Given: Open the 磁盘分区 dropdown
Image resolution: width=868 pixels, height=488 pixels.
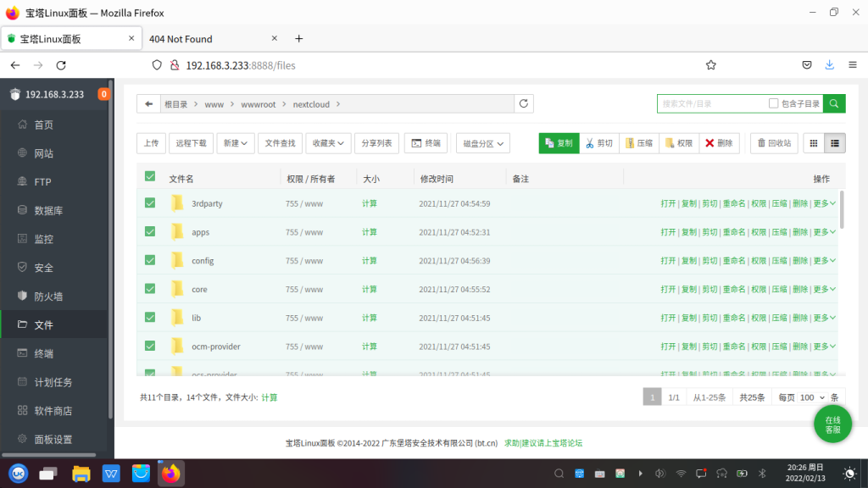Looking at the screenshot, I should [483, 143].
